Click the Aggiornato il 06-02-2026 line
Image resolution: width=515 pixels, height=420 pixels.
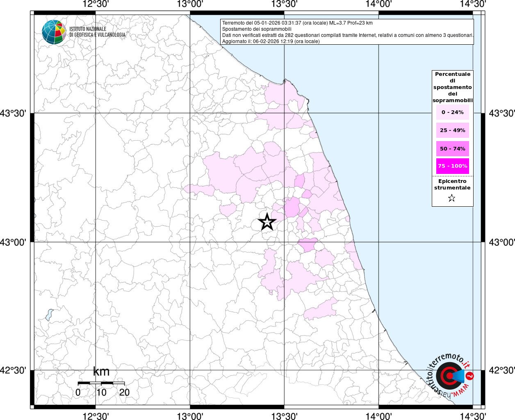(271, 41)
